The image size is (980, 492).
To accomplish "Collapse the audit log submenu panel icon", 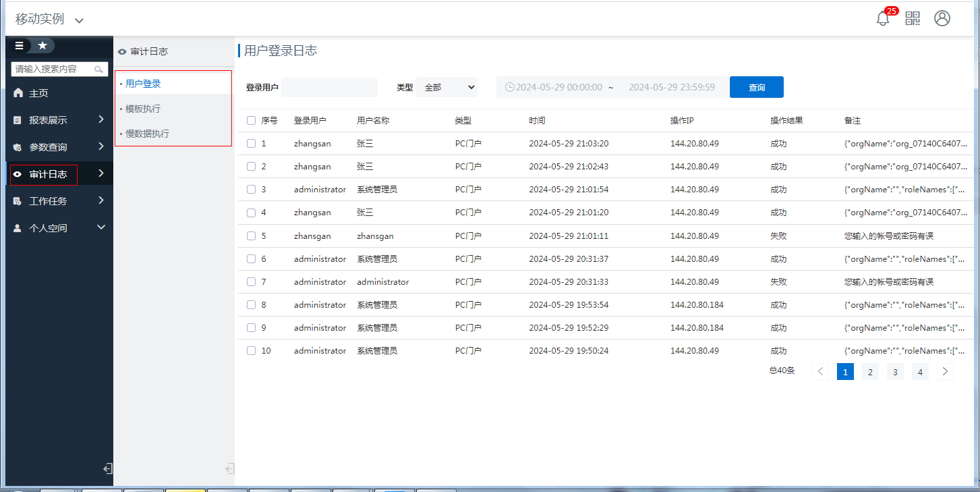I will click(x=229, y=468).
